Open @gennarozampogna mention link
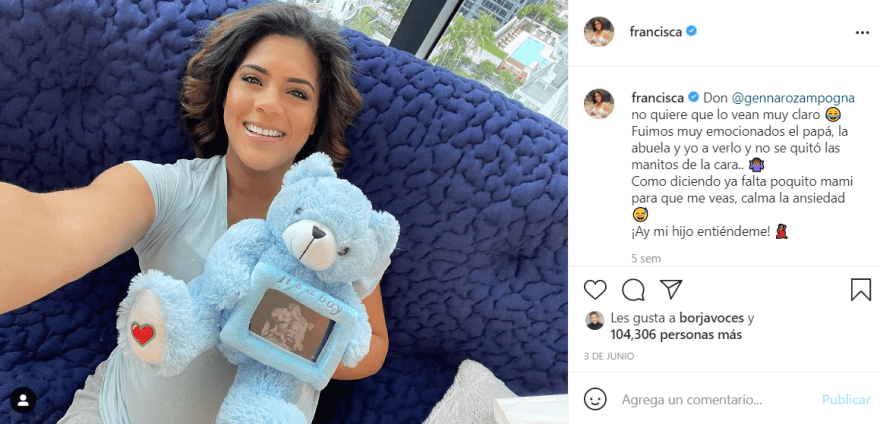The height and width of the screenshot is (424, 880). (x=793, y=98)
